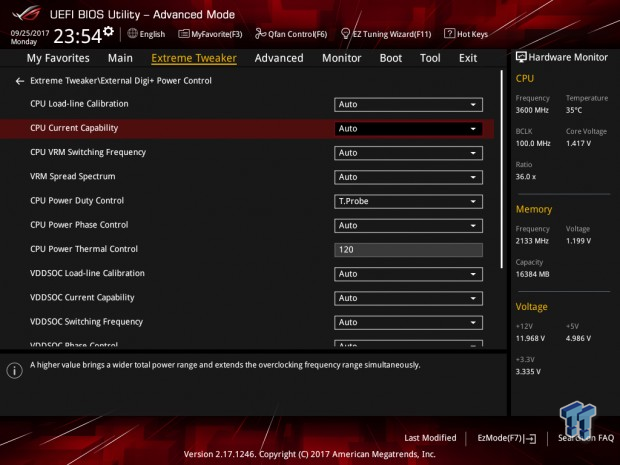This screenshot has height=465, width=620.
Task: Show the Hot Keys help
Action: (x=466, y=34)
